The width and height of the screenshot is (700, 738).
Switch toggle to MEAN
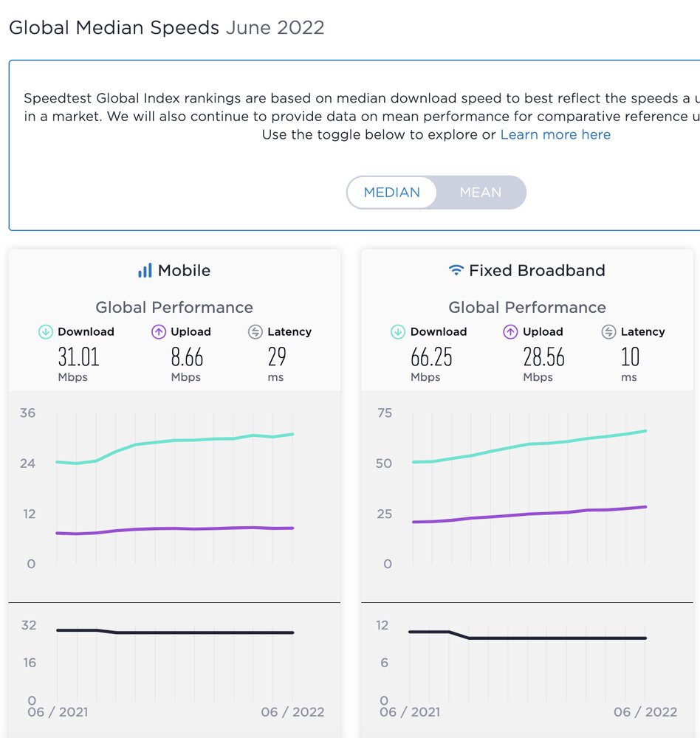pyautogui.click(x=481, y=193)
